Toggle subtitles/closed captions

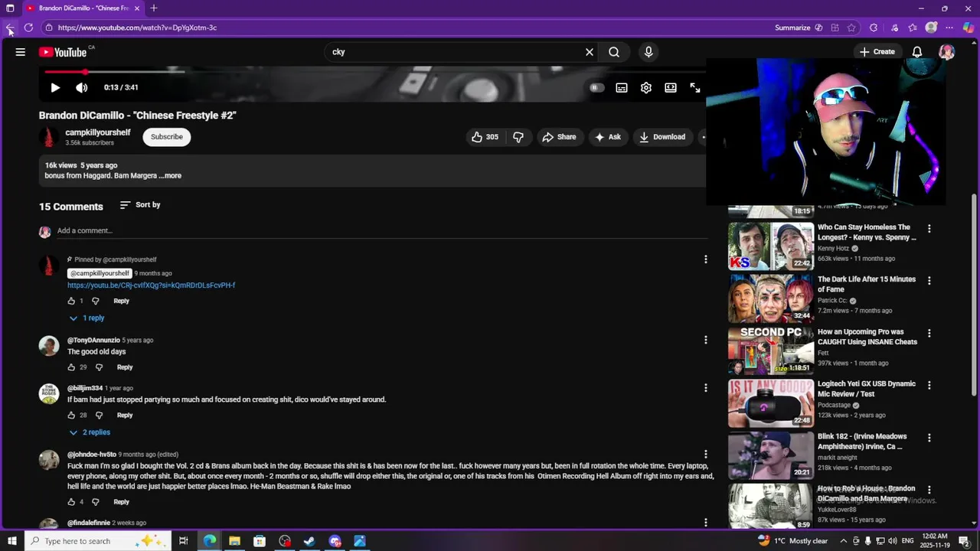tap(622, 87)
